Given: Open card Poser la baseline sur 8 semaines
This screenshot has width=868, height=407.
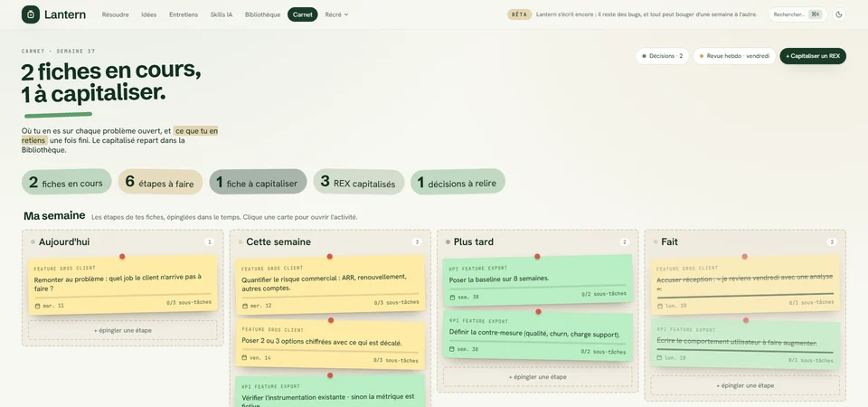Looking at the screenshot, I should pyautogui.click(x=537, y=280).
